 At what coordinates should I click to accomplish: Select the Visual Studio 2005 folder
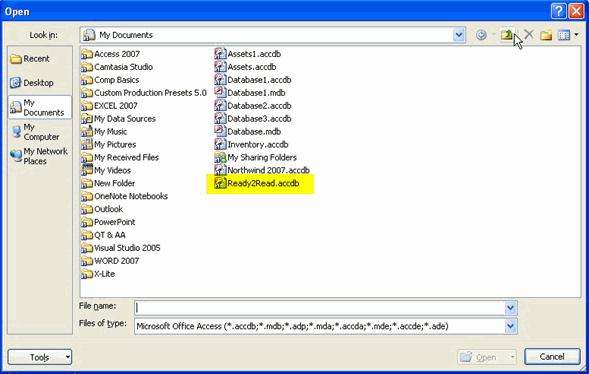click(121, 248)
